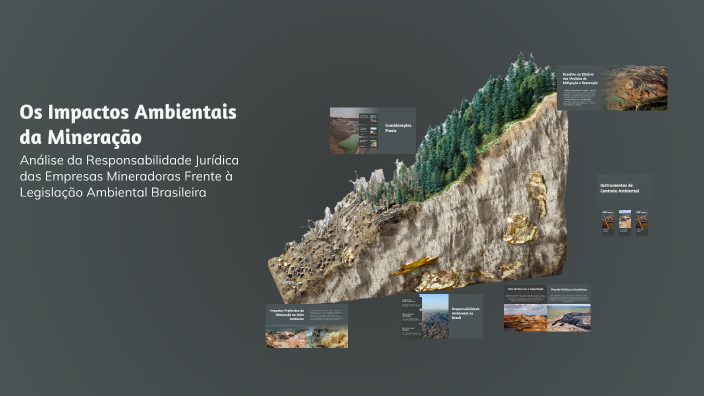The image size is (704, 396).
Task: Open the 'Instrumentos de Controle Ambiental' topic
Action: coord(625,206)
